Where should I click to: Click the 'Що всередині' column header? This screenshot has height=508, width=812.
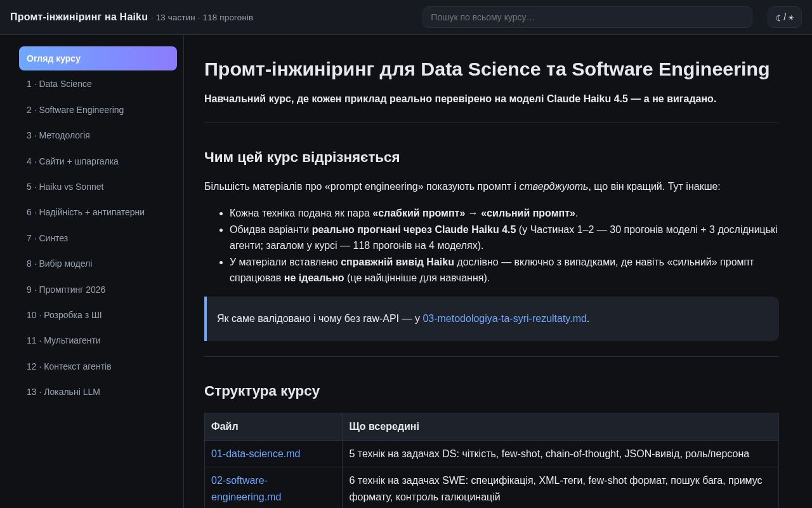coord(560,427)
